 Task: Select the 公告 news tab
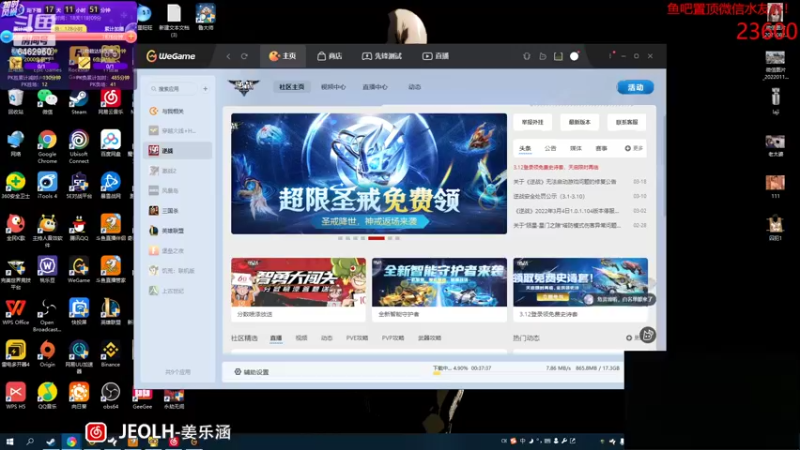point(550,148)
